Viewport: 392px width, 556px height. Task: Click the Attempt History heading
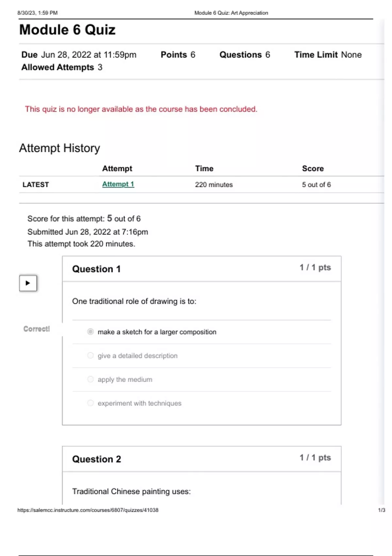point(59,148)
